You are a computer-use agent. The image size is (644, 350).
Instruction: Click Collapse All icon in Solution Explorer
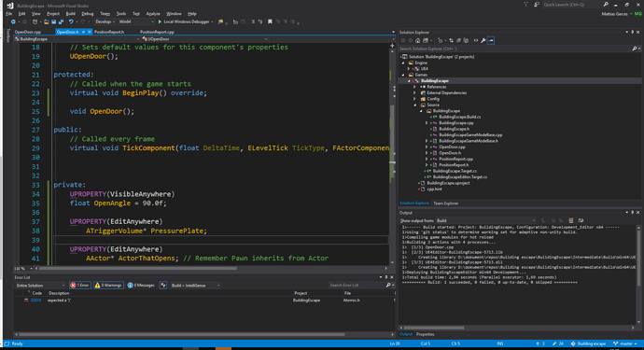[x=458, y=41]
